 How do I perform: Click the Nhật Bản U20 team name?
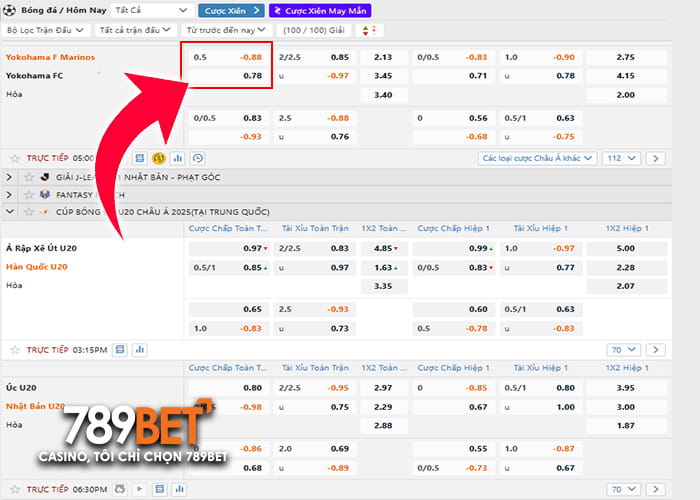(x=35, y=406)
